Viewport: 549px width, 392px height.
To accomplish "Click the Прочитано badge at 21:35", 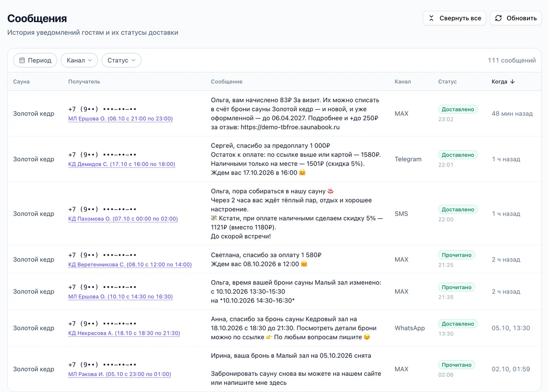I will 456,287.
